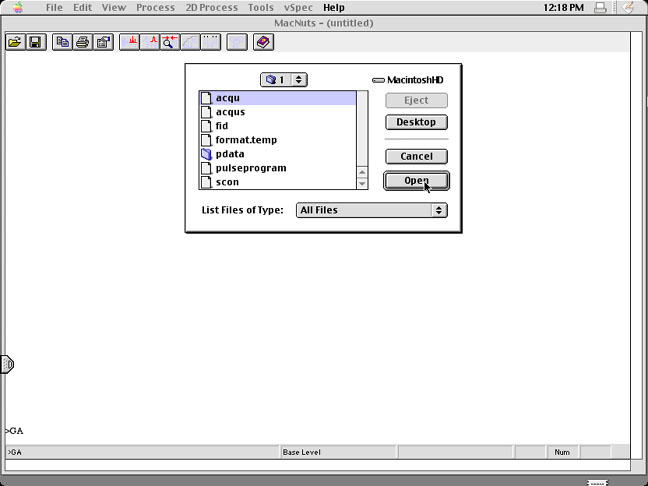Click the >GA status bar field

click(x=143, y=452)
